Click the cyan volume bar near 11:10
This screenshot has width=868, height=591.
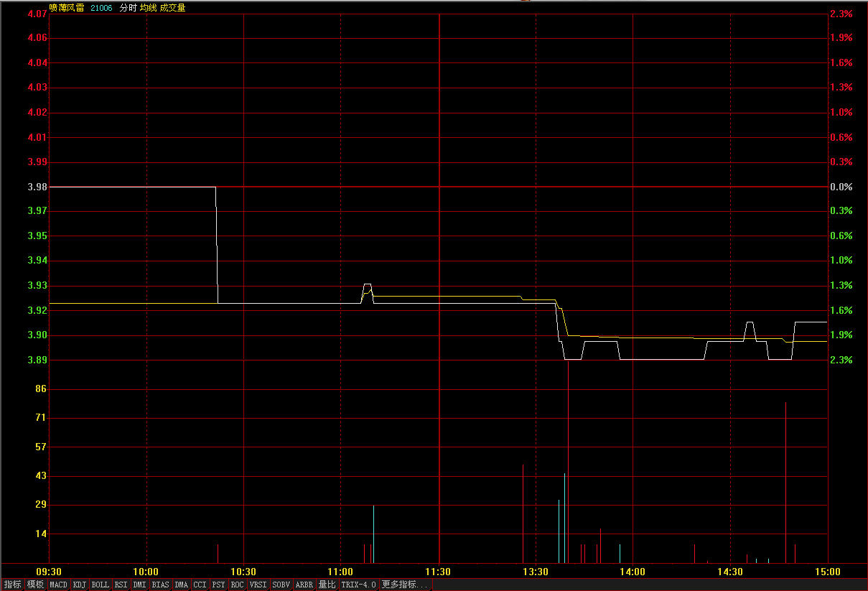coord(373,534)
